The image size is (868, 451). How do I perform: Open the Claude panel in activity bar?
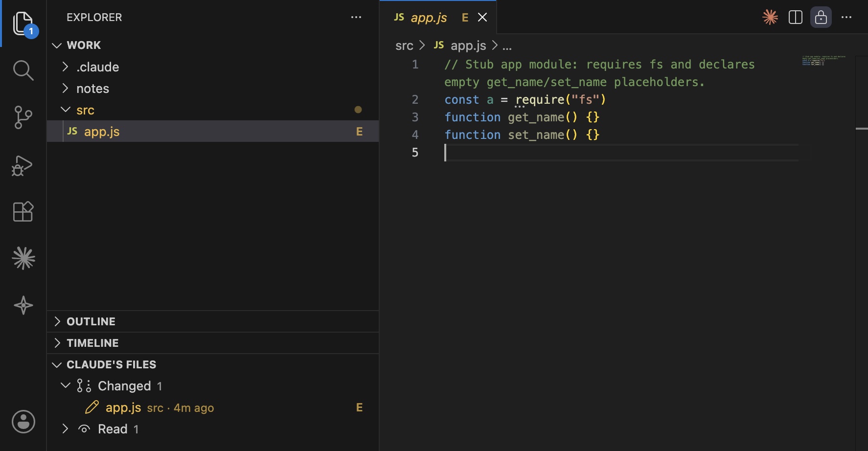click(23, 258)
